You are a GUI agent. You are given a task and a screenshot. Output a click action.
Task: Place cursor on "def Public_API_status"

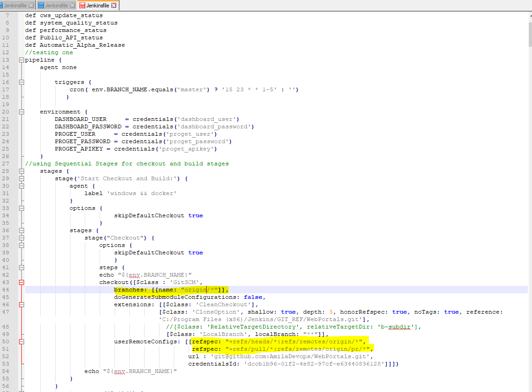[64, 38]
